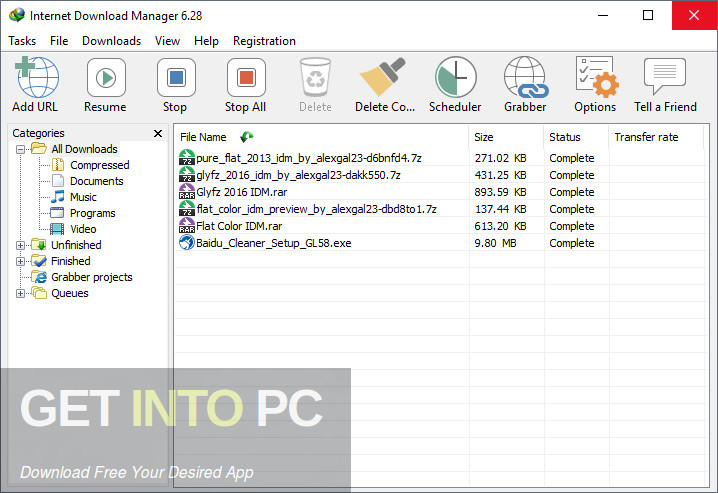Image resolution: width=718 pixels, height=493 pixels.
Task: Click the green sort arrow beside File Name
Action: 246,136
